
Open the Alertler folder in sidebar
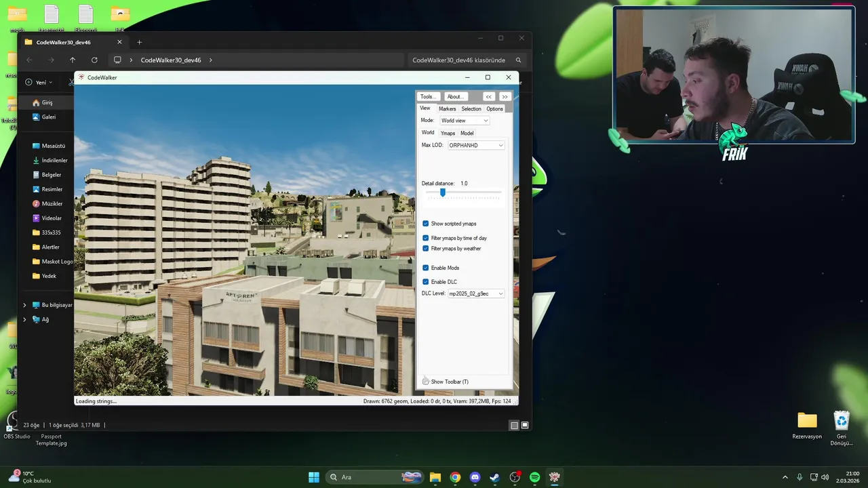[x=46, y=247]
